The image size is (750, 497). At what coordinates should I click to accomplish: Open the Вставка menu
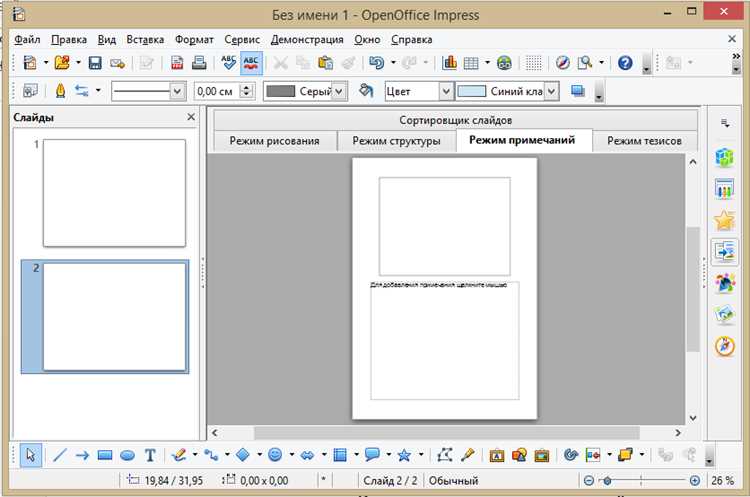145,39
